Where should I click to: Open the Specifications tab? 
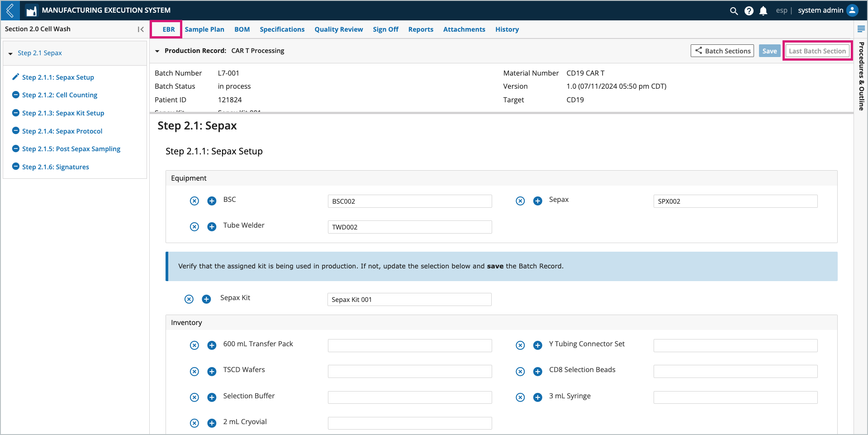[282, 29]
